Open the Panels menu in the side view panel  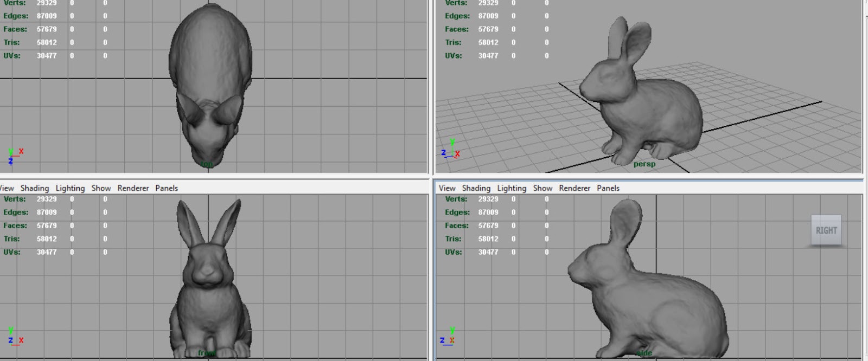(x=608, y=188)
